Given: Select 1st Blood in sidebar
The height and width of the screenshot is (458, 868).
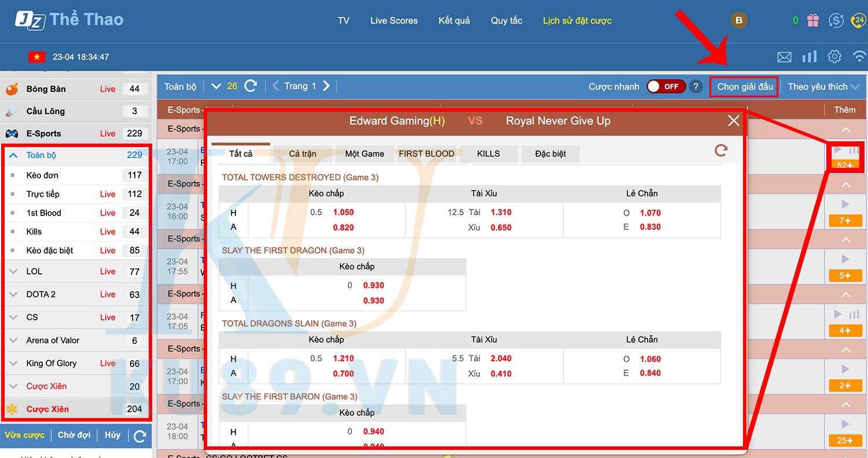Looking at the screenshot, I should coord(44,213).
